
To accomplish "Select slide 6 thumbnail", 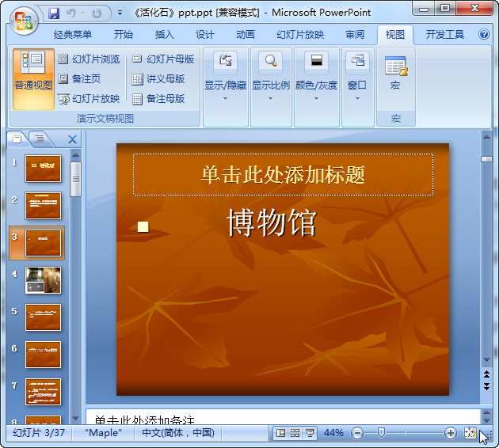I will [43, 355].
